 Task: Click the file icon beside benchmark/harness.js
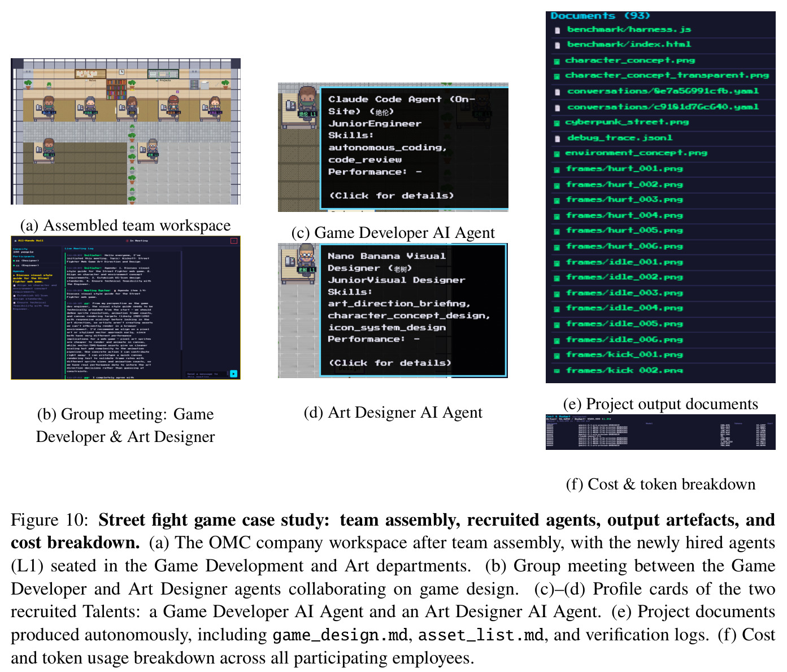(x=558, y=30)
